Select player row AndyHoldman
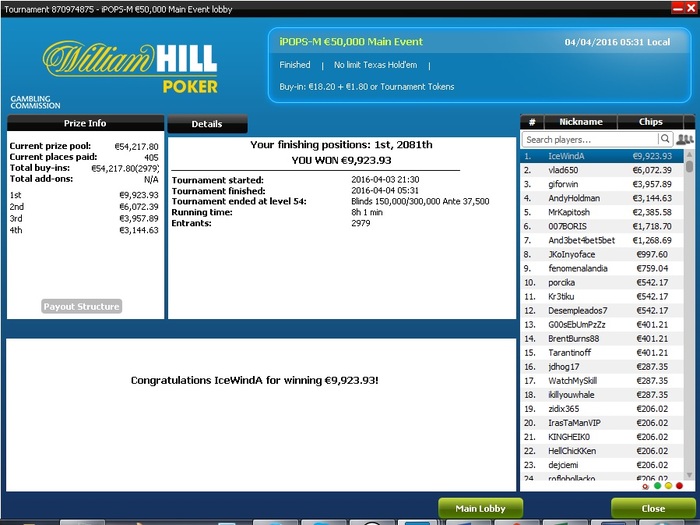The width and height of the screenshot is (700, 525). (602, 198)
